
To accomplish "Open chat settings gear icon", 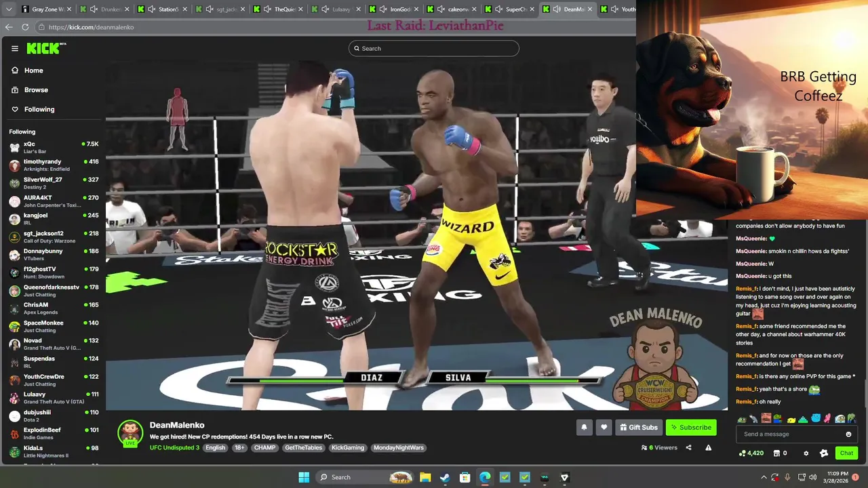I will (x=806, y=453).
